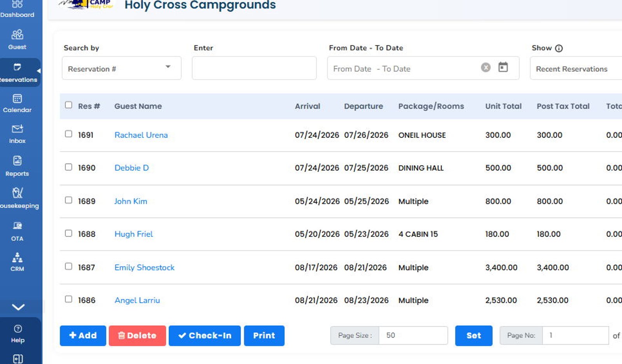Image resolution: width=622 pixels, height=364 pixels.
Task: Open the Reports sidebar icon
Action: click(17, 160)
